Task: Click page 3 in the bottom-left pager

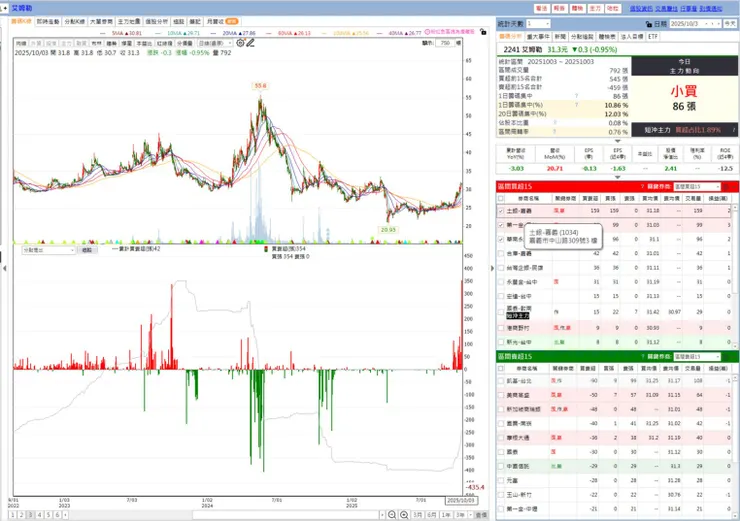Action: tap(31, 515)
